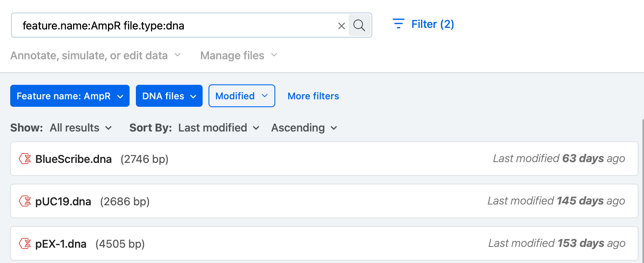
Task: Change Sort By from Last modified
Action: (x=218, y=128)
